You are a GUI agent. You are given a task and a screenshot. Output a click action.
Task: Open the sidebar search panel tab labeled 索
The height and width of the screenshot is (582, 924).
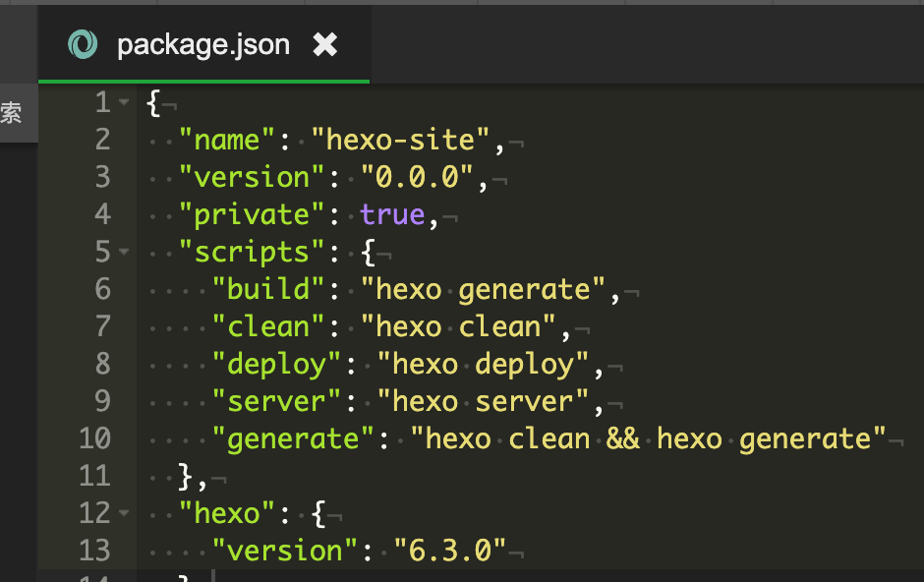coord(12,113)
